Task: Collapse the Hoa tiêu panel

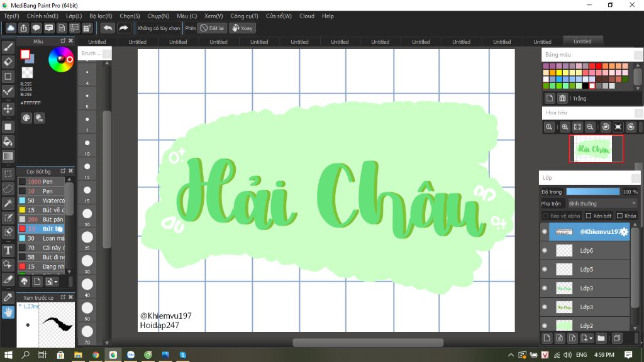Action: pos(638,112)
